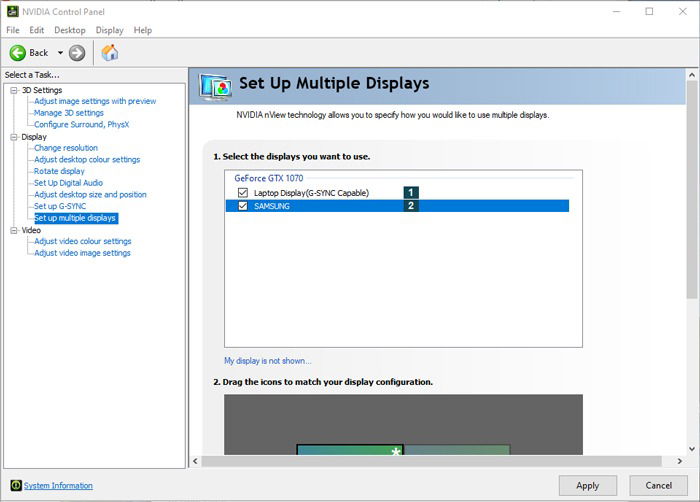Viewport: 700px width, 502px height.
Task: Click the Back button label
Action: pyautogui.click(x=38, y=53)
